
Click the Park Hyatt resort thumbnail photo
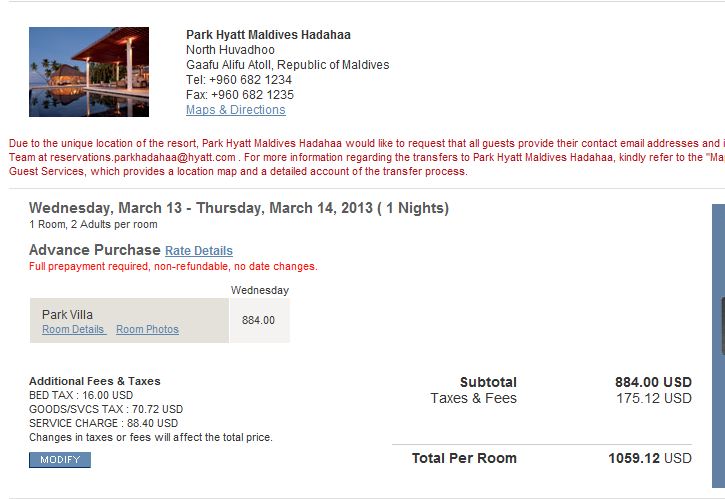click(89, 72)
